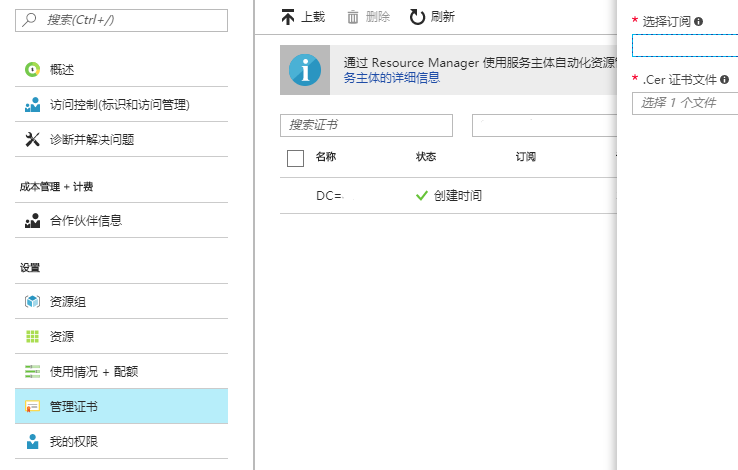The image size is (738, 470).
Task: Click the 刷新 refresh circular arrow icon
Action: point(417,17)
